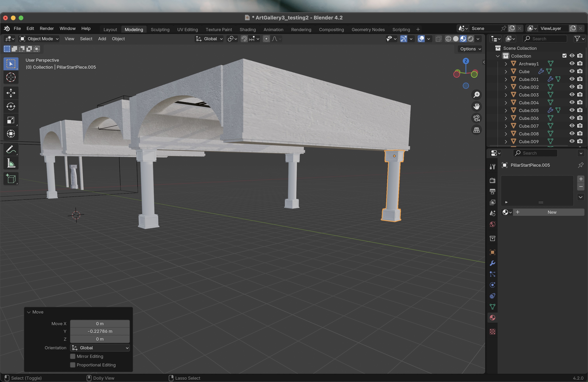
Task: Click the Move Y value field
Action: pyautogui.click(x=100, y=331)
